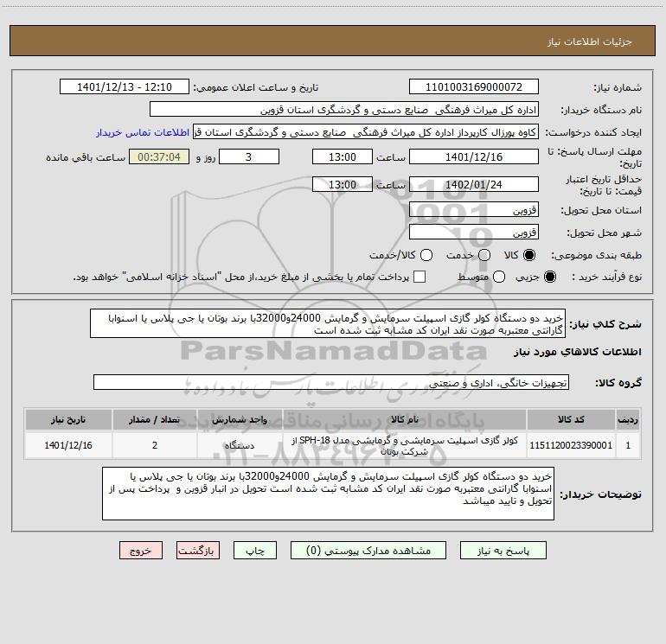Click item name cell کولر گازی اسپلیت SPH-18

(x=405, y=446)
